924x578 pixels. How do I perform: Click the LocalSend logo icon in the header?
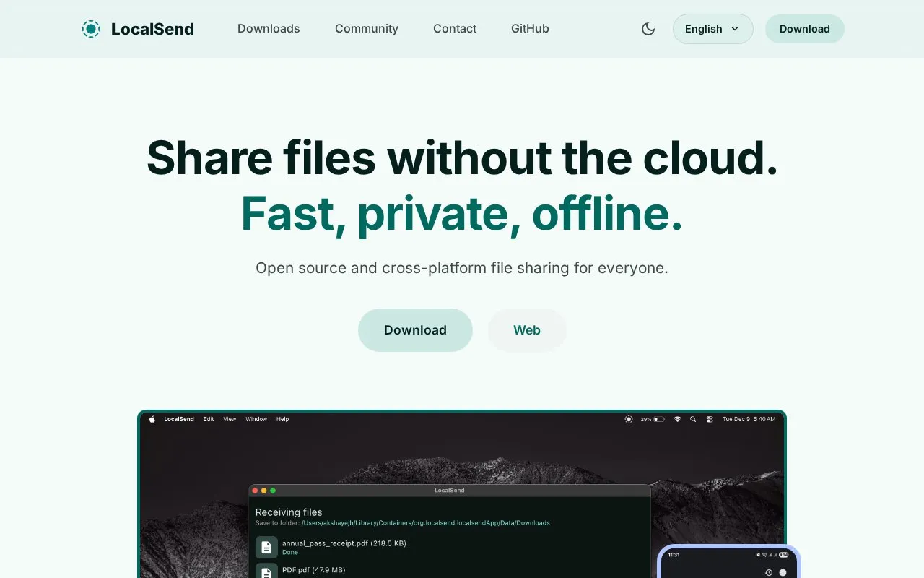pyautogui.click(x=91, y=29)
